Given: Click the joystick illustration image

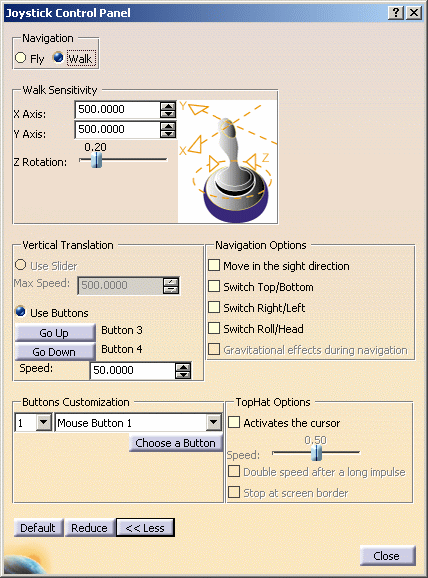Looking at the screenshot, I should click(228, 161).
